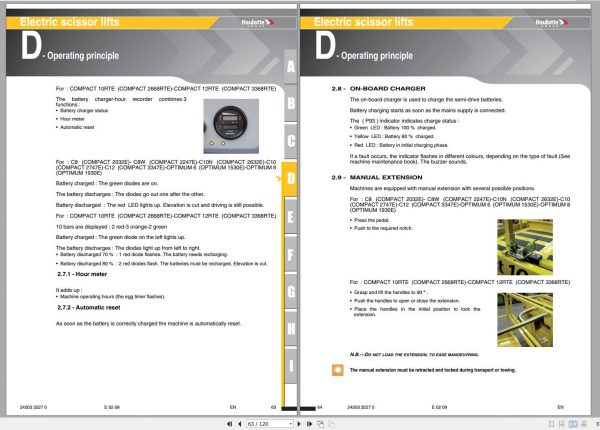Screen dimensions: 600x430
Task: Go to the first page
Action: (230, 424)
